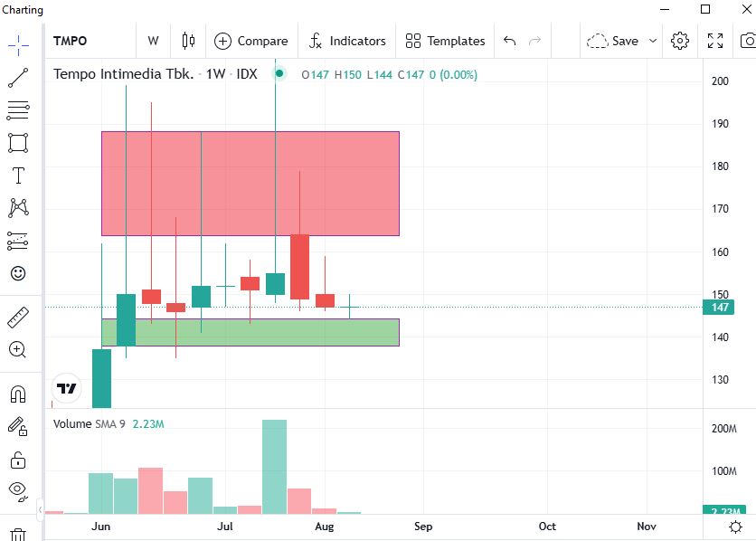Screen dimensions: 756x541
Task: Toggle stay in drawing mode
Action: point(18,426)
